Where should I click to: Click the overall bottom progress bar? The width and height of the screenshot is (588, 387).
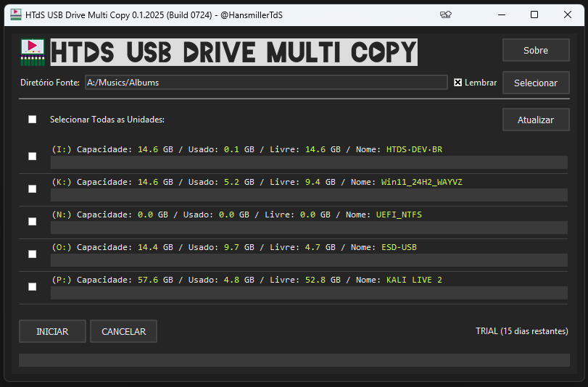294,360
